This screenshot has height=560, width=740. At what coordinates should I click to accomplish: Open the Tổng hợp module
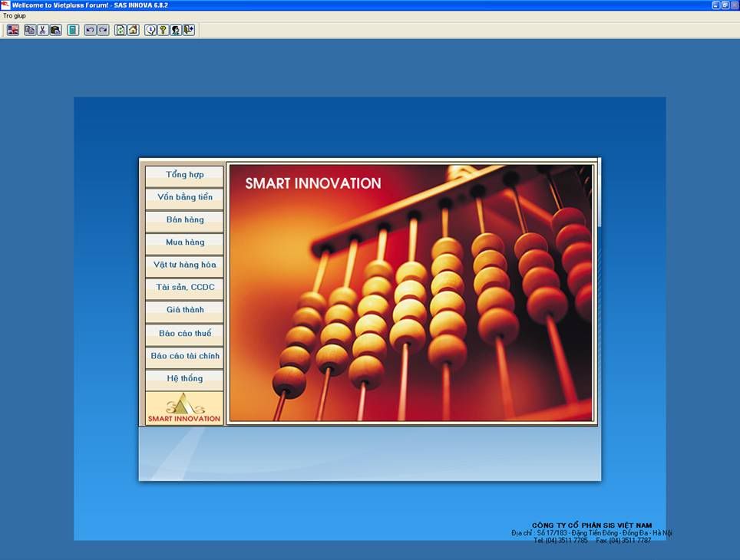[184, 175]
